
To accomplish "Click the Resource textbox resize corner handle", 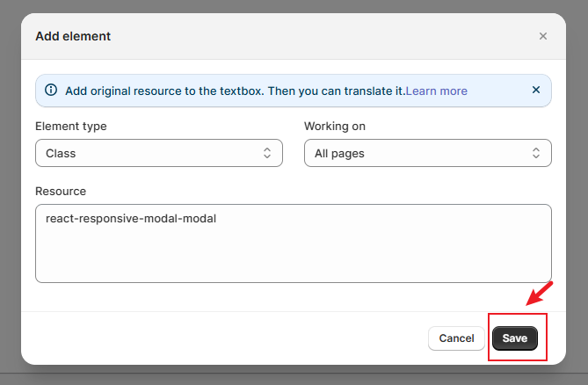I will 548,280.
